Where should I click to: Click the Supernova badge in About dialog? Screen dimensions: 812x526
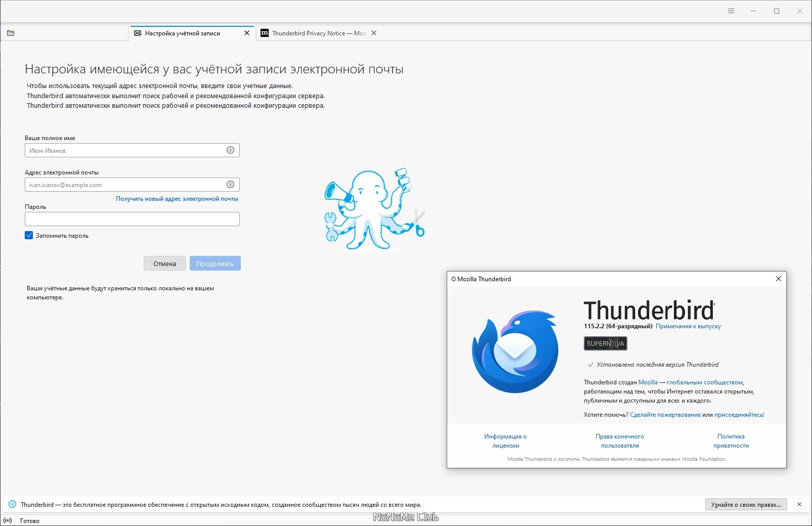point(606,343)
